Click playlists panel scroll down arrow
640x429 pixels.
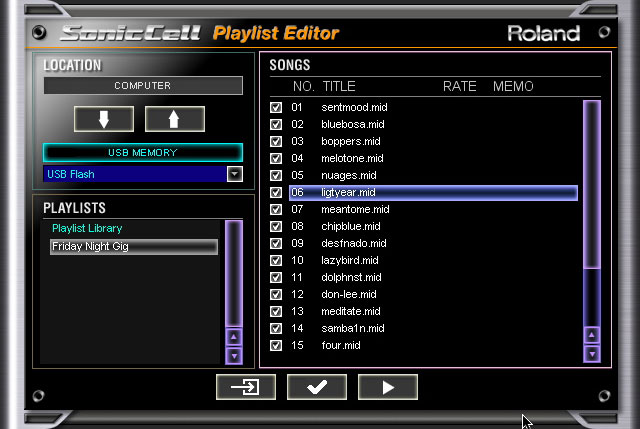click(x=234, y=356)
